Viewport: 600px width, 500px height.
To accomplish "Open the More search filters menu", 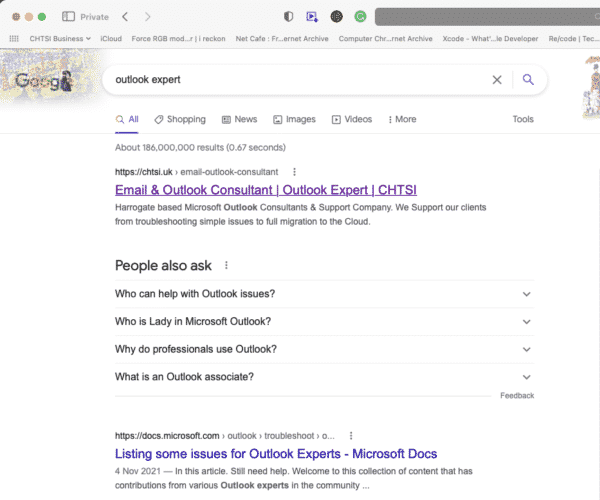I will [x=402, y=119].
